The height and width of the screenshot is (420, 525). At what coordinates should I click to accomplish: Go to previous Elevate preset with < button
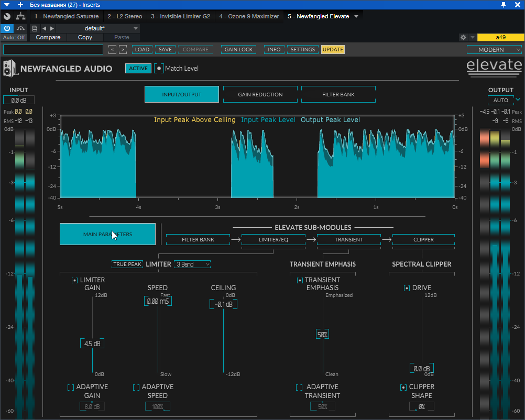click(x=113, y=50)
